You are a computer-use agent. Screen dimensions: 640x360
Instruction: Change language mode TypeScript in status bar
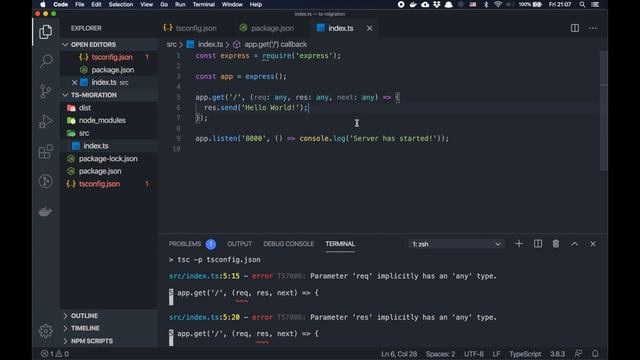[525, 353]
